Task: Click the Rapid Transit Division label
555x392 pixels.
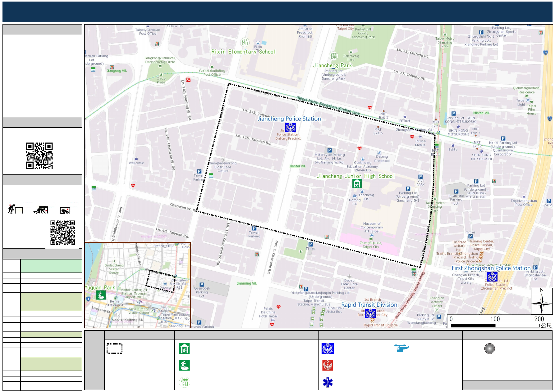Action: [369, 305]
